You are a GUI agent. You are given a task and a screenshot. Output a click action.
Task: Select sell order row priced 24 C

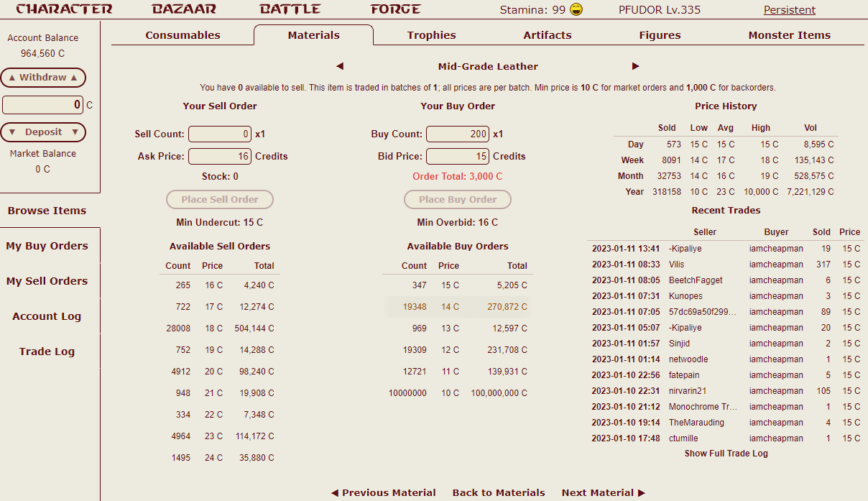pos(220,458)
